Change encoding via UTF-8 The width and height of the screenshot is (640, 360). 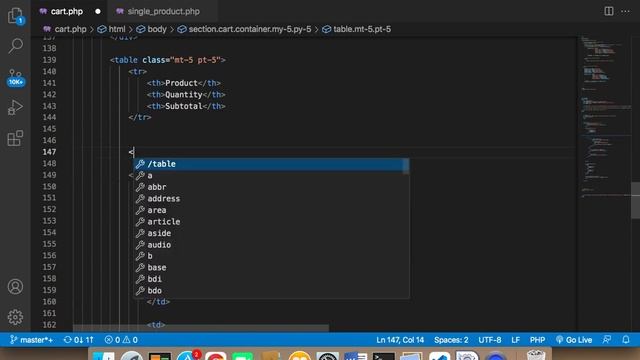(x=490, y=340)
